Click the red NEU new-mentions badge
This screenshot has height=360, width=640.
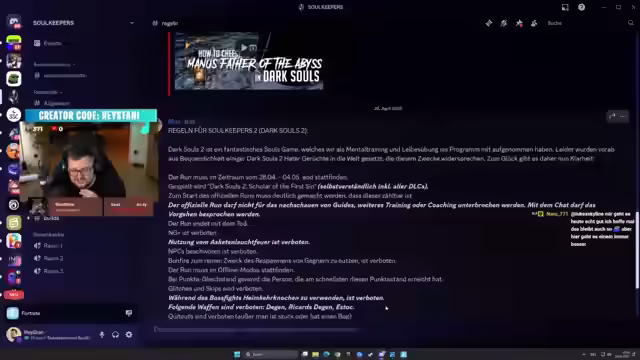click(14, 294)
